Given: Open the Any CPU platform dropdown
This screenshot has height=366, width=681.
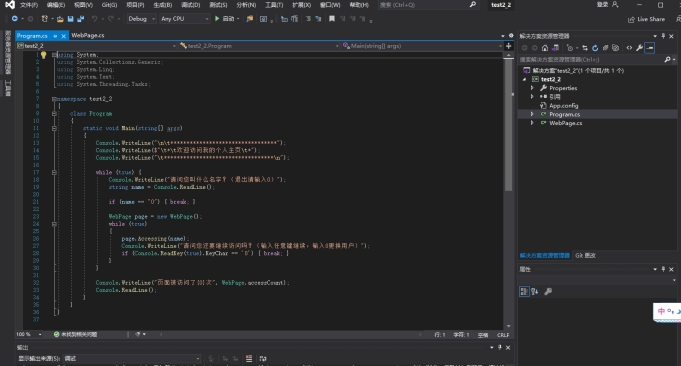Looking at the screenshot, I should pos(184,19).
